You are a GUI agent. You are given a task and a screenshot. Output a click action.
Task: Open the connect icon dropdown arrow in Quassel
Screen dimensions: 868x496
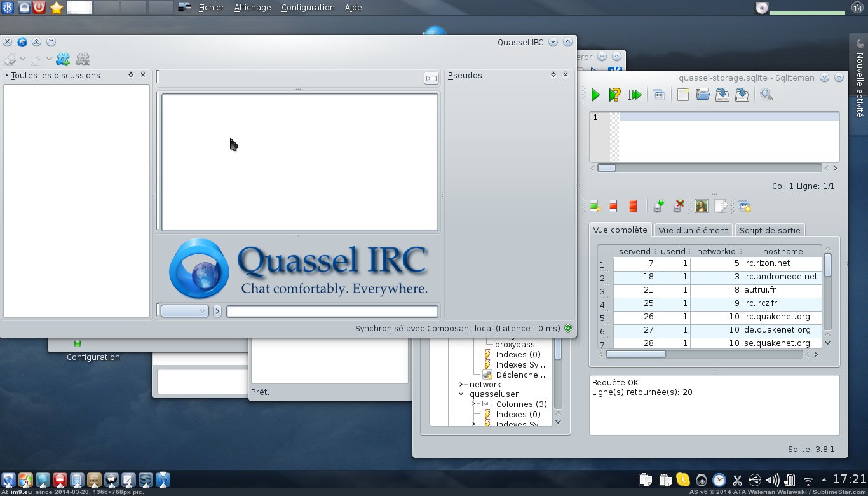point(22,60)
